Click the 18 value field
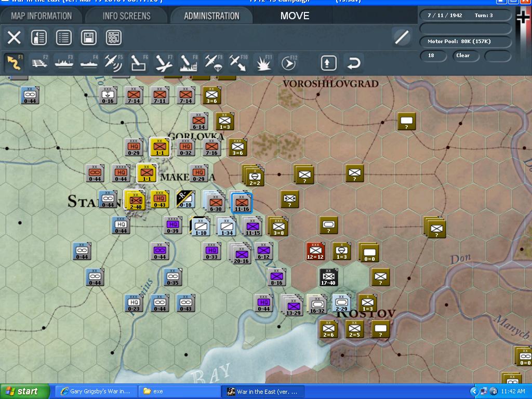The image size is (532, 399). [433, 55]
